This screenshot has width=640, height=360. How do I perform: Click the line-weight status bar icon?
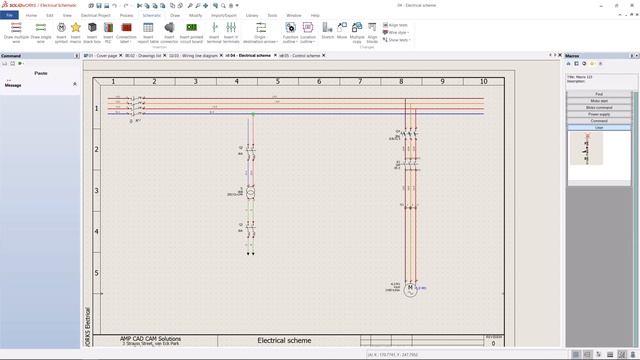click(610, 354)
